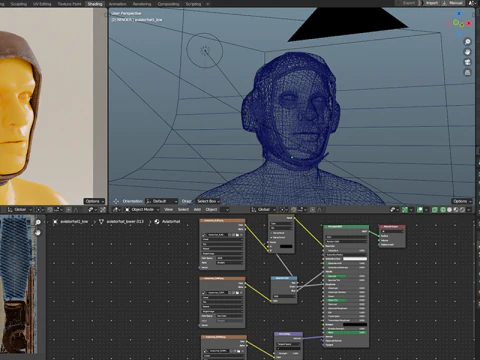This screenshot has width=480, height=360.
Task: Switch perspective/orthographic with the grid icon
Action: (x=467, y=73)
